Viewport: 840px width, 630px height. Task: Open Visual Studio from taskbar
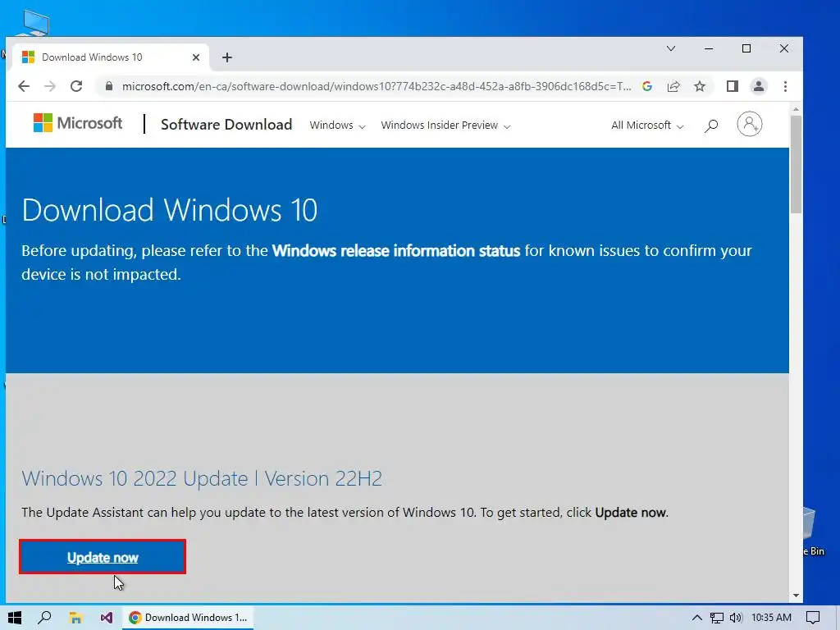coord(107,618)
